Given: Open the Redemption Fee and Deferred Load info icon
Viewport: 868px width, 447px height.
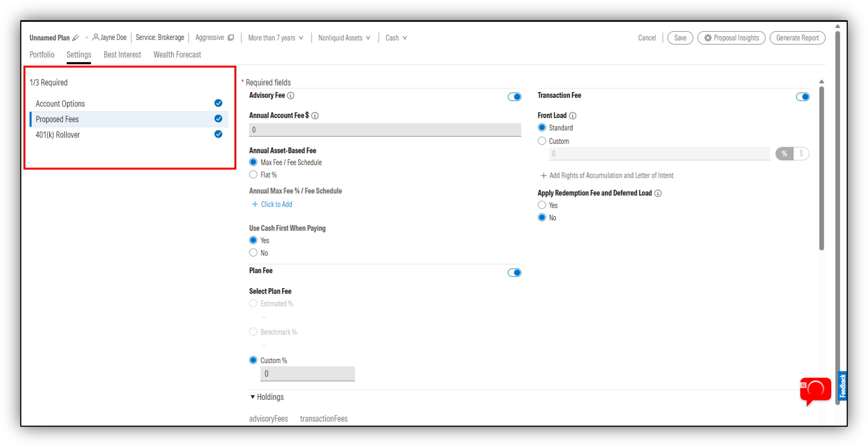Looking at the screenshot, I should pos(658,193).
